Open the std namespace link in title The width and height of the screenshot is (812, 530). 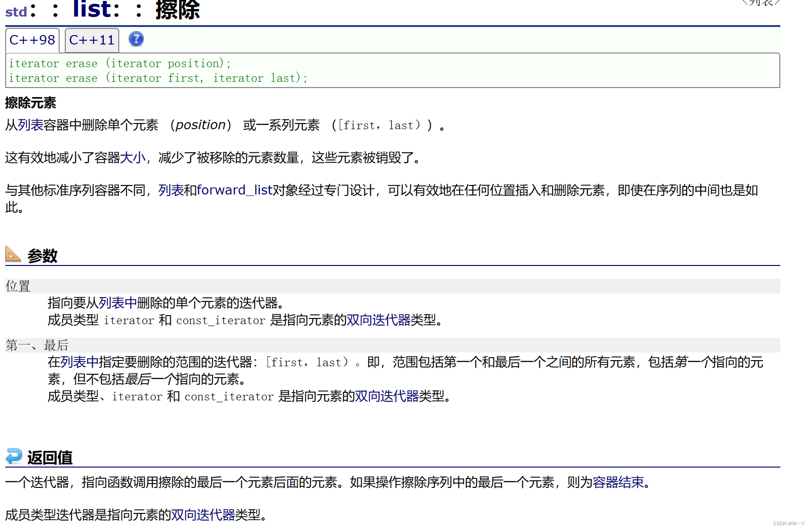[16, 12]
